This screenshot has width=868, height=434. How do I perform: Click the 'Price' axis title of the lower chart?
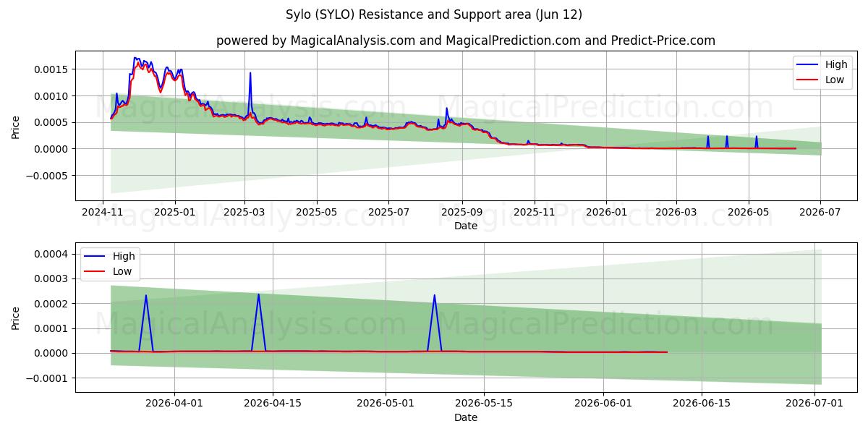(16, 318)
